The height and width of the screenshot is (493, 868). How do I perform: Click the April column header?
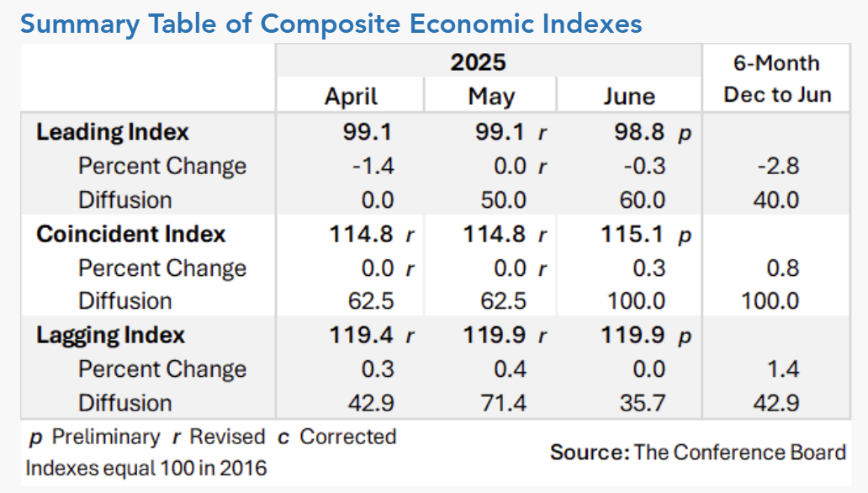coord(352,96)
